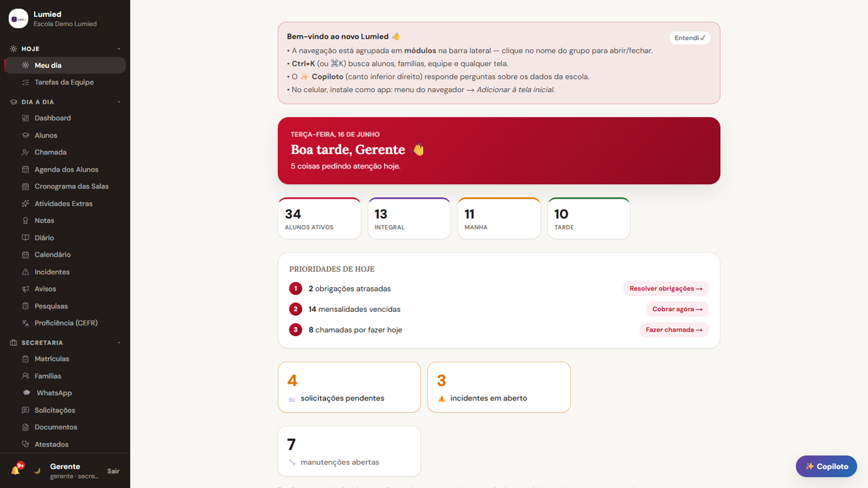Screen dimensions: 868x488
Task: Open the 34 Alunos Ativos card
Action: 319,218
